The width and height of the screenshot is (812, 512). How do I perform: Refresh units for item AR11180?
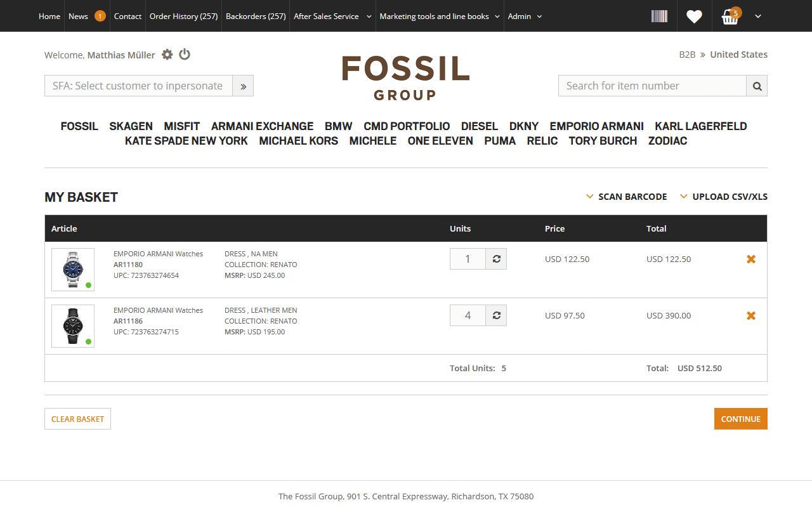pos(496,259)
